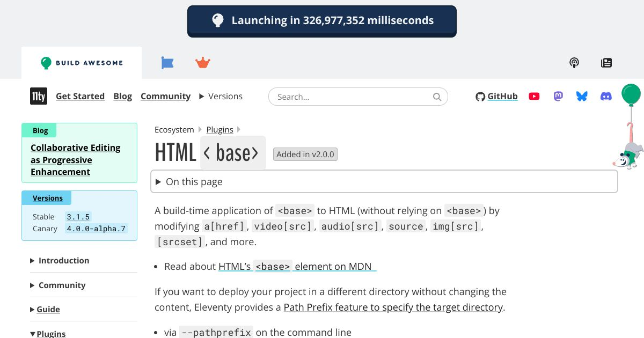The image size is (644, 338).
Task: Open the Mastodon profile icon
Action: coord(558,97)
